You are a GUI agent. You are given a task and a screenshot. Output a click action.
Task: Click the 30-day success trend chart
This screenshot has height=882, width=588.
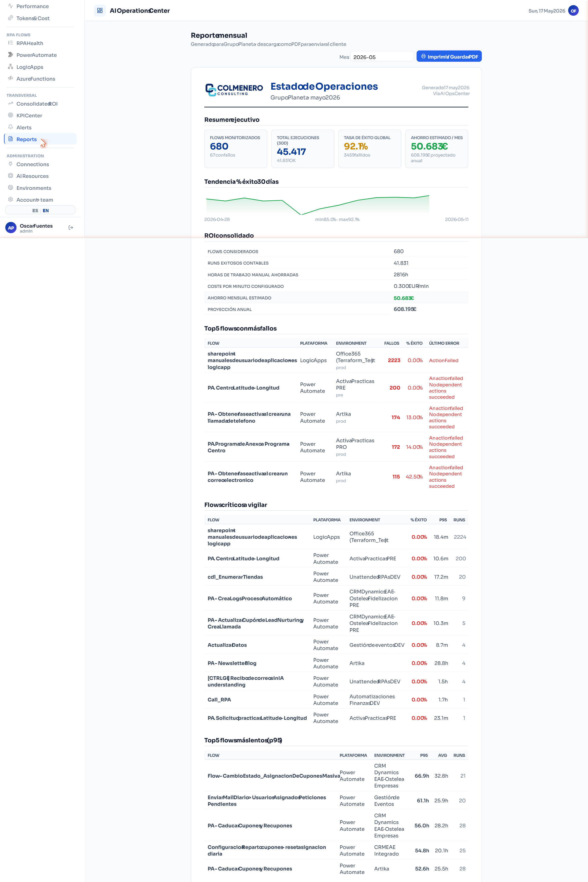pos(318,204)
